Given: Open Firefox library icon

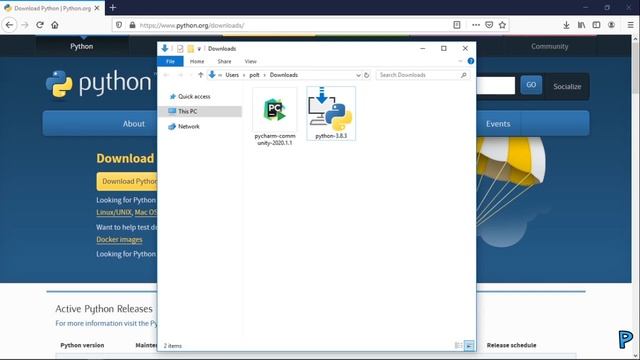Looking at the screenshot, I should pyautogui.click(x=581, y=25).
